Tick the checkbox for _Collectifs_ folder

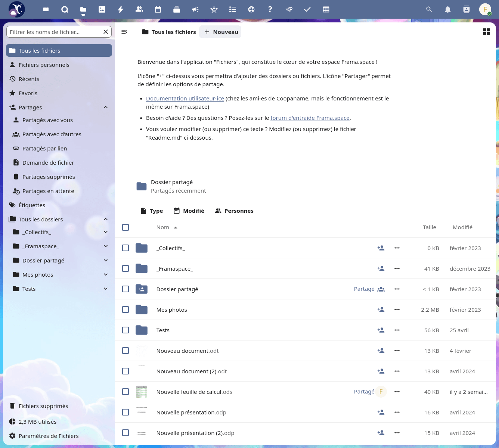click(125, 248)
